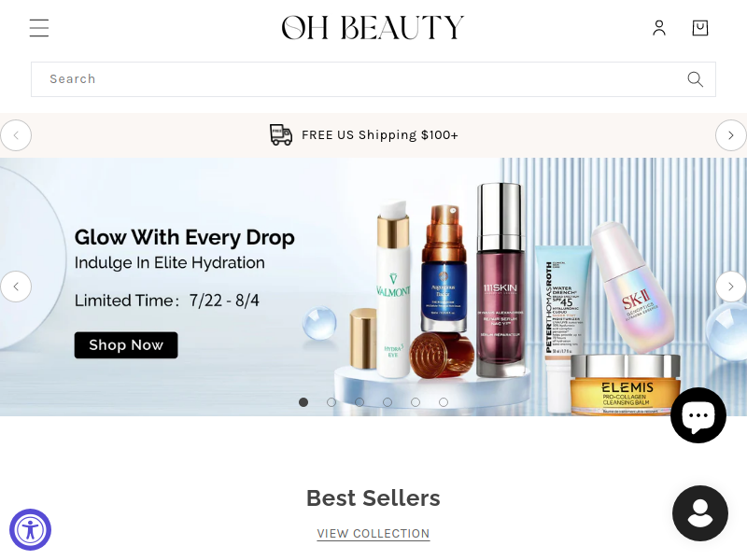The width and height of the screenshot is (747, 560).
Task: Open the Shopify chat bubble
Action: [x=698, y=415]
